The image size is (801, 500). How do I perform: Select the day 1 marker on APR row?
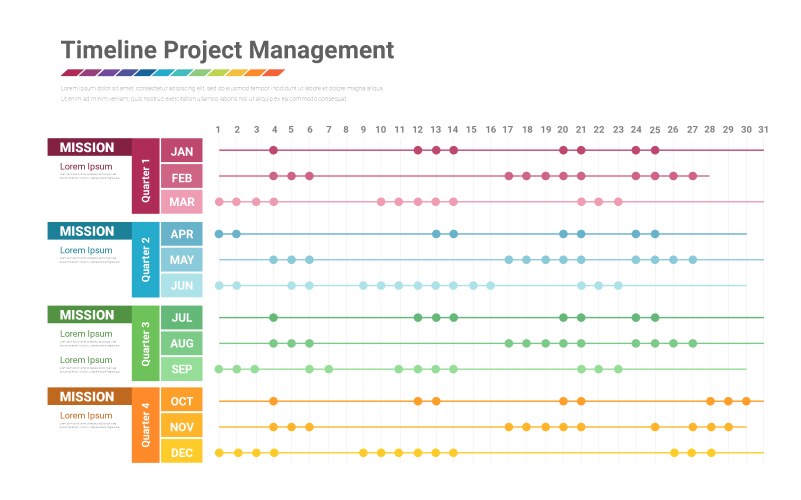point(219,234)
